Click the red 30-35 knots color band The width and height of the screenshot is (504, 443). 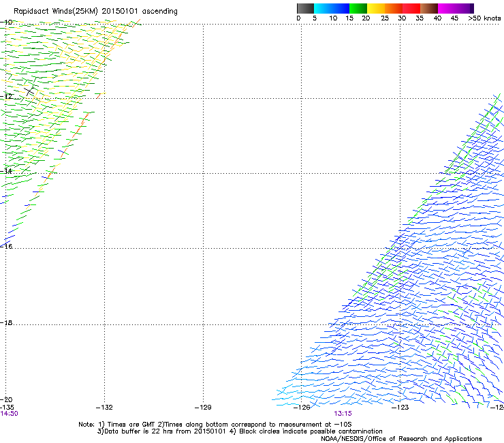(411, 8)
